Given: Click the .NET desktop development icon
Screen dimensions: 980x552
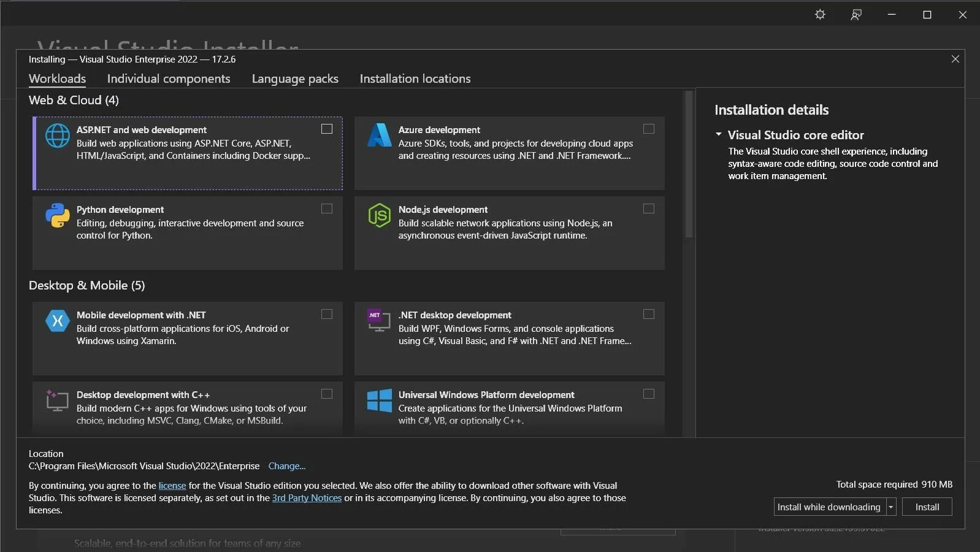Looking at the screenshot, I should pyautogui.click(x=378, y=320).
